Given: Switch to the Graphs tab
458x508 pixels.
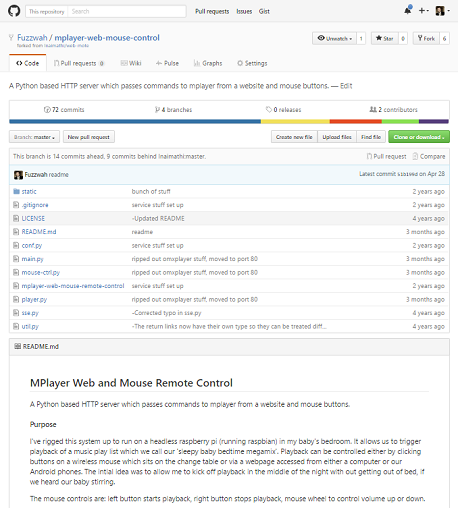Looking at the screenshot, I should [x=208, y=63].
